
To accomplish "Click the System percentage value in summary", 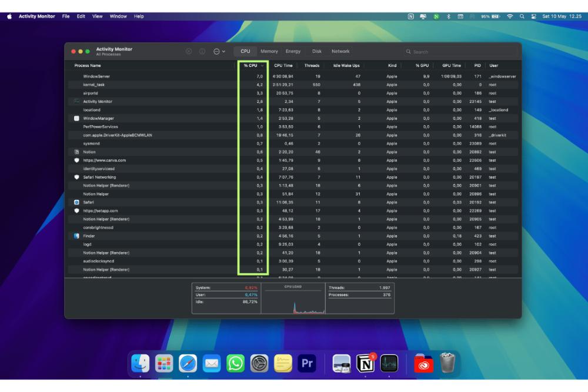I will click(x=251, y=288).
